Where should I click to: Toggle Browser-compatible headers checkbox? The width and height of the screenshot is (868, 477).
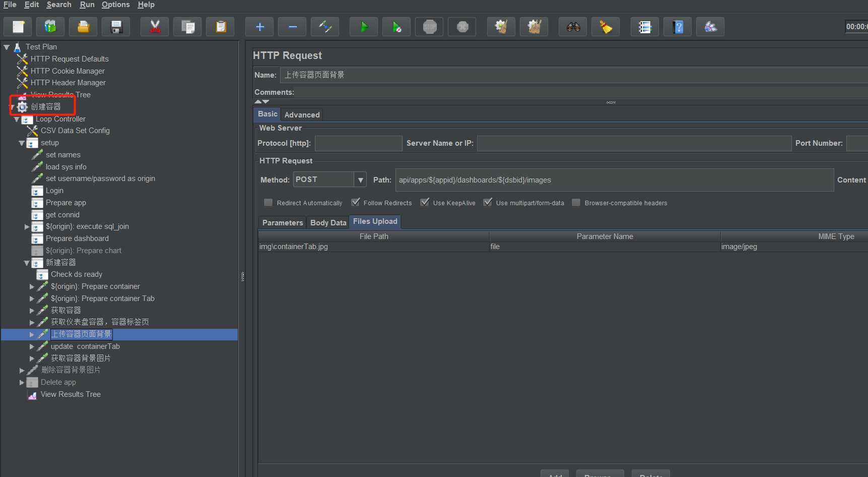coord(576,203)
